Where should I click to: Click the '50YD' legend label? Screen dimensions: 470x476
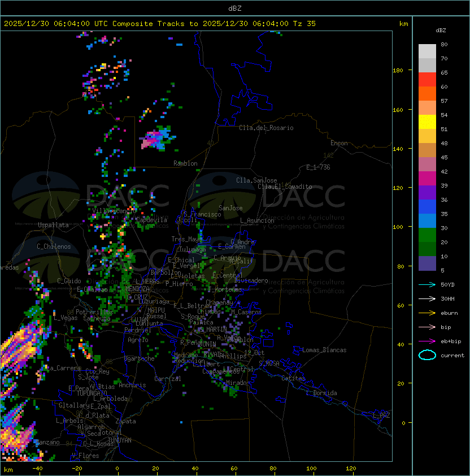pyautogui.click(x=447, y=284)
